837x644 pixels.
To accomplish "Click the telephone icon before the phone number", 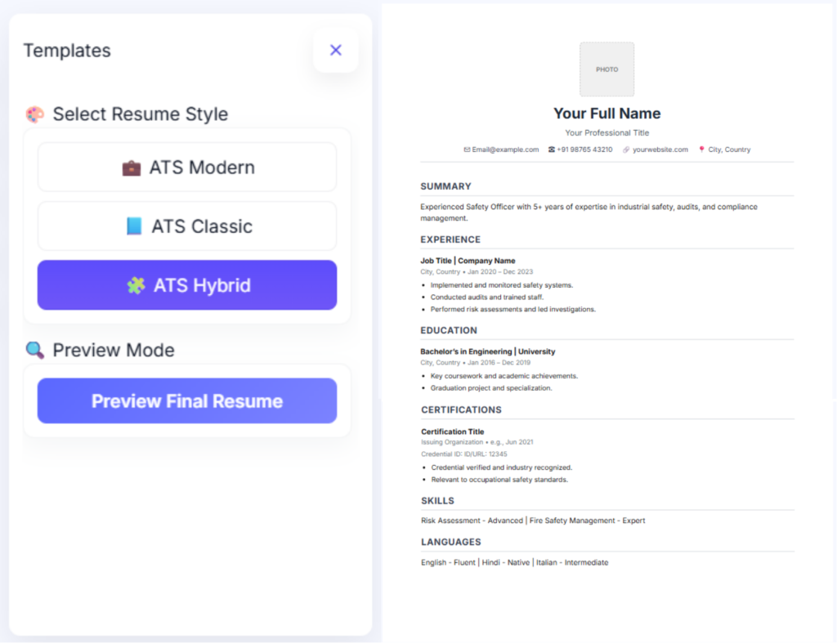I will coord(552,150).
